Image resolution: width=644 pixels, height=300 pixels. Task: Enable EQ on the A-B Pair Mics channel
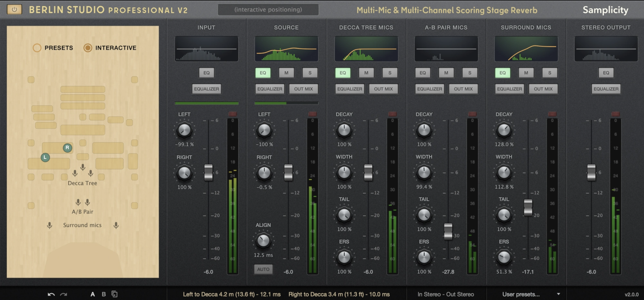click(x=423, y=73)
